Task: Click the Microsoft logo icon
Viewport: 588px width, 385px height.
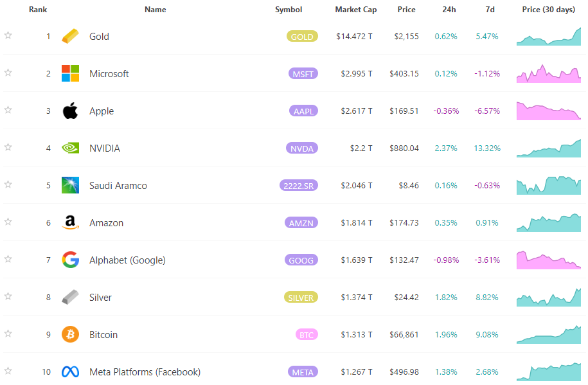Action: 70,74
